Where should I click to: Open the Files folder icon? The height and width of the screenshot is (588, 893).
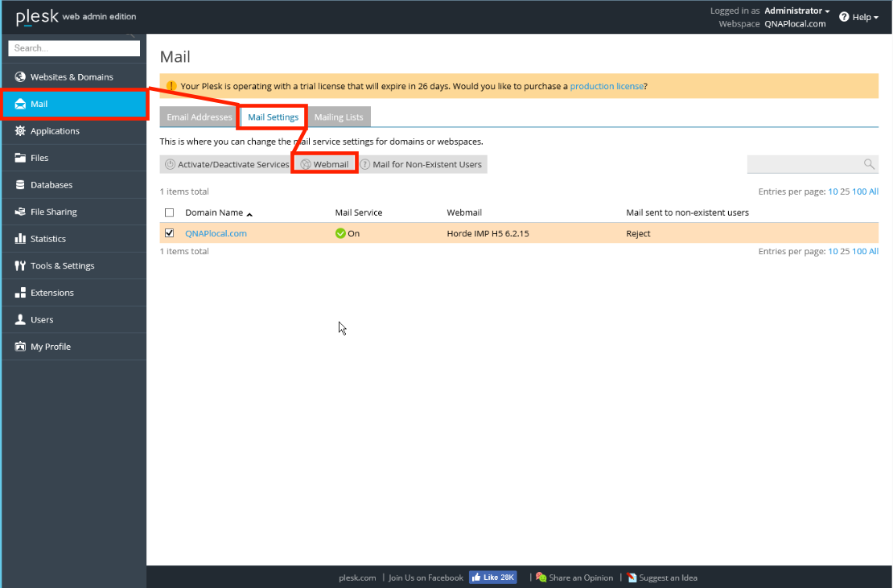coord(20,158)
